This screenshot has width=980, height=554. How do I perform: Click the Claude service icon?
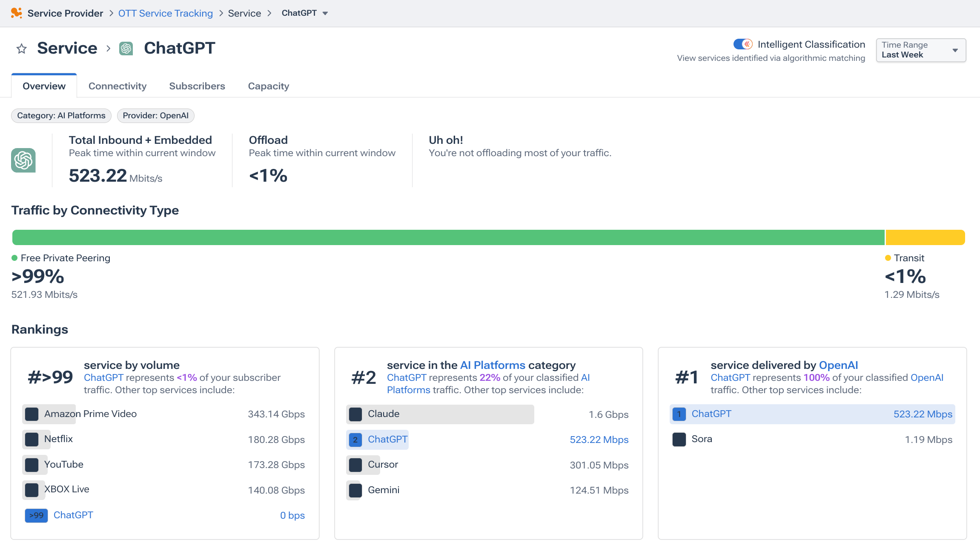355,414
